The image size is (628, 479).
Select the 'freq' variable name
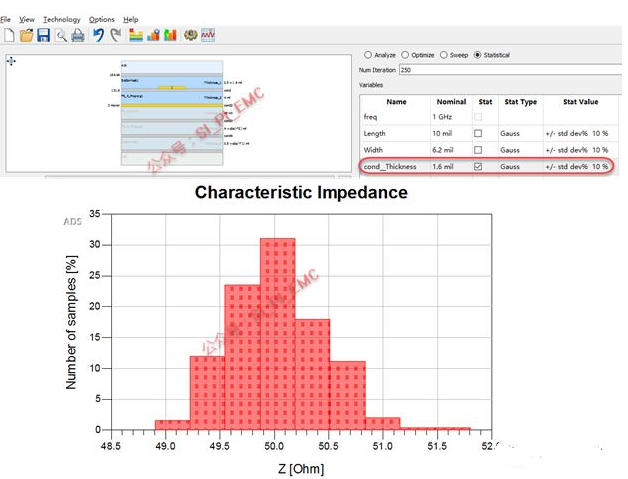point(370,117)
